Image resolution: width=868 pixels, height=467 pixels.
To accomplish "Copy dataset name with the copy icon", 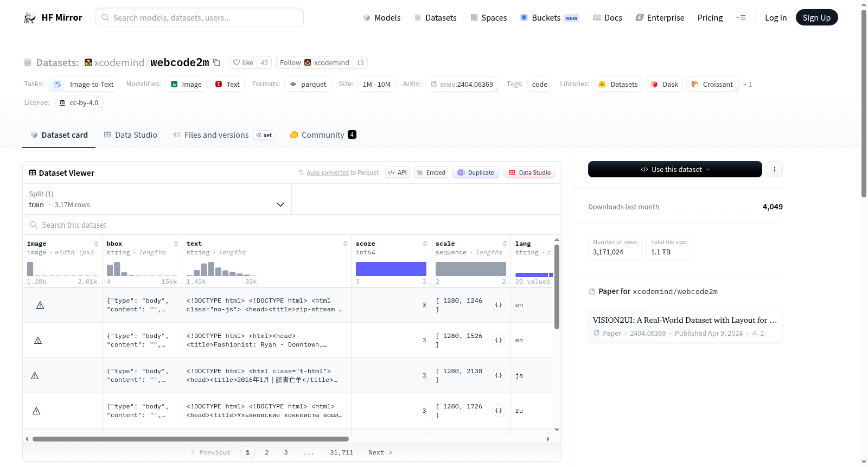I will pos(216,62).
